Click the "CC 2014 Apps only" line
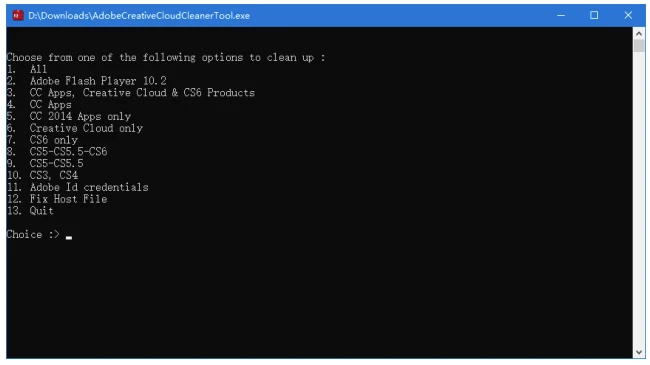This screenshot has height=365, width=650. point(69,116)
